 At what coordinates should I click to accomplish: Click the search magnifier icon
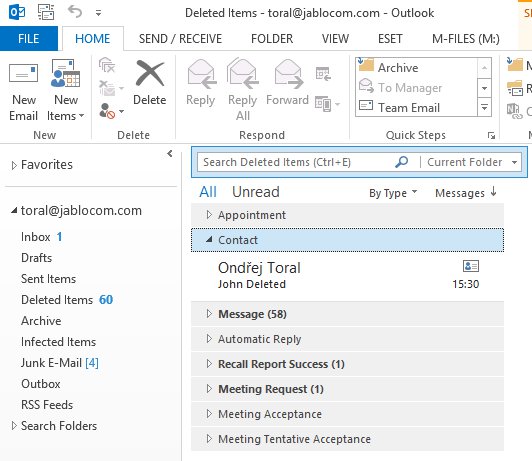click(401, 162)
